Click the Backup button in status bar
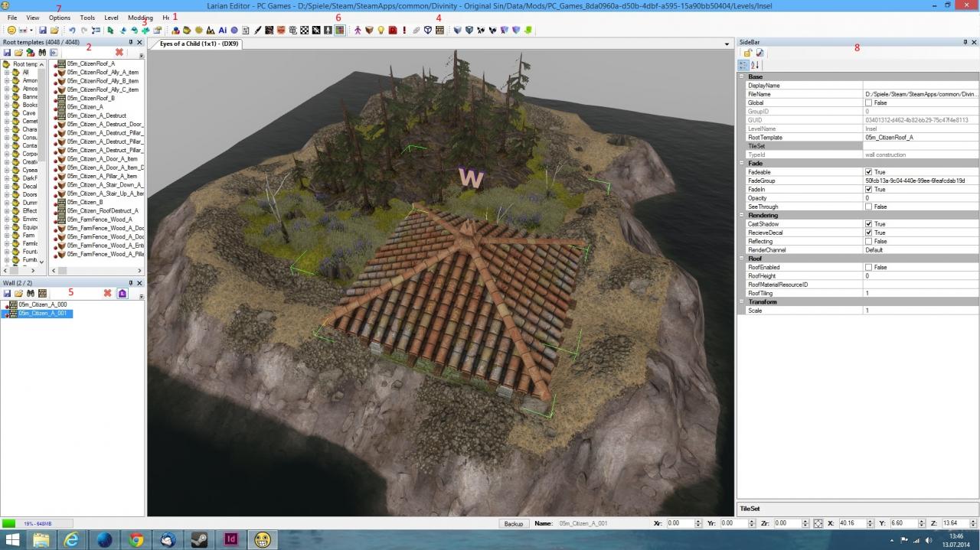 coord(514,524)
